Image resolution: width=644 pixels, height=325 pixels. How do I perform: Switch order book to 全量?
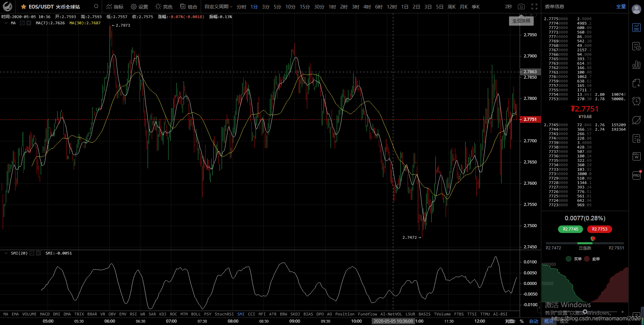[x=621, y=6]
